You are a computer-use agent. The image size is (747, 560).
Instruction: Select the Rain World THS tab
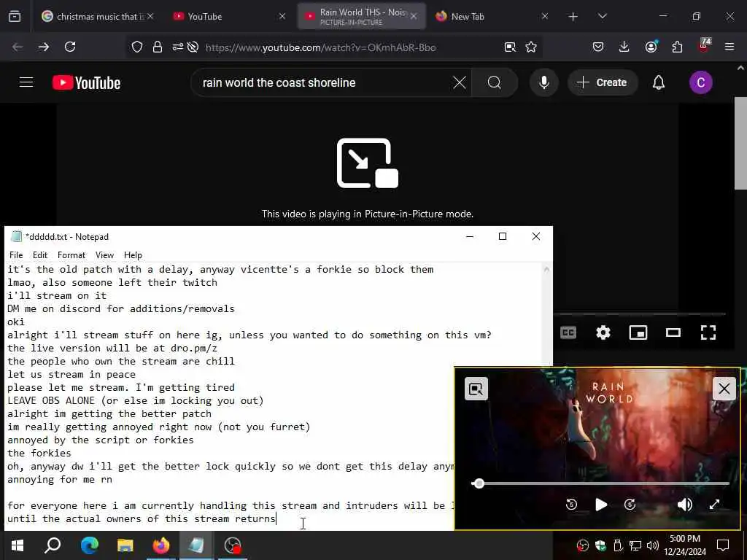tap(362, 16)
